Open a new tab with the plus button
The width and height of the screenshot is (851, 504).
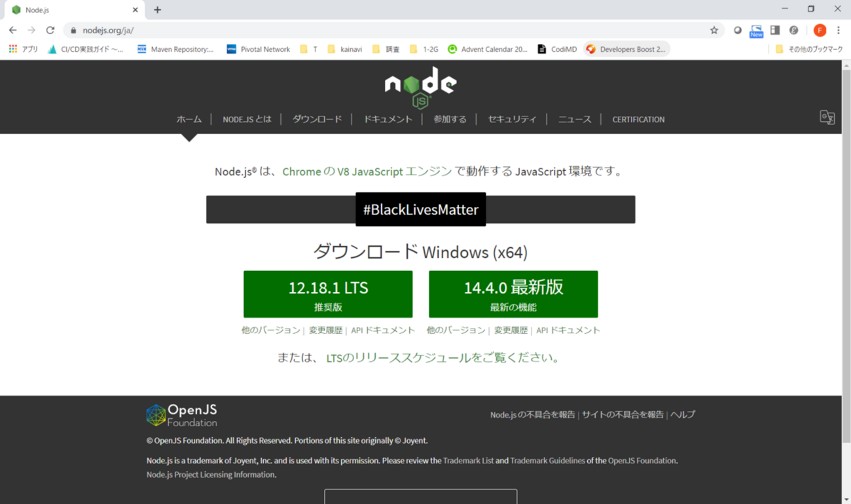pos(157,10)
